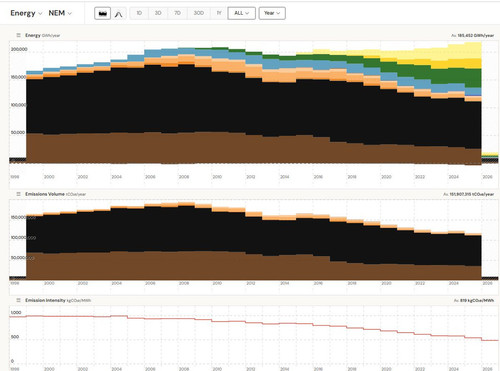Click the 2016 label on Emissions Volume axis

[318, 283]
